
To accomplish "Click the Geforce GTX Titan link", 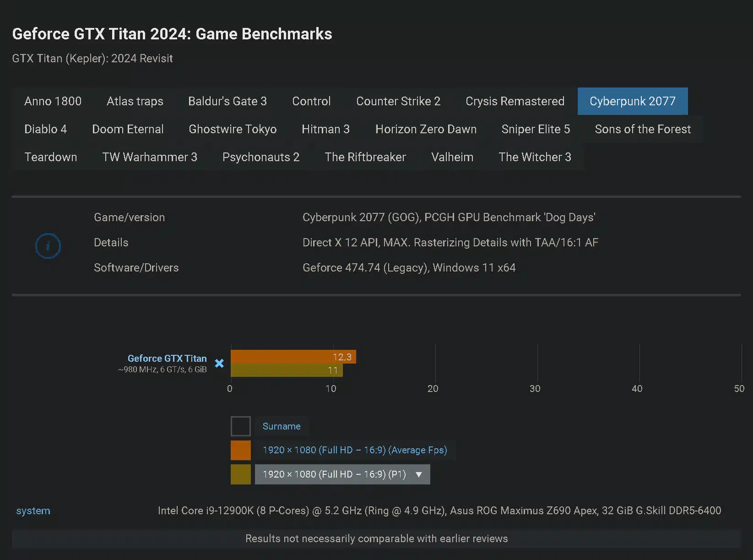I will (x=167, y=358).
